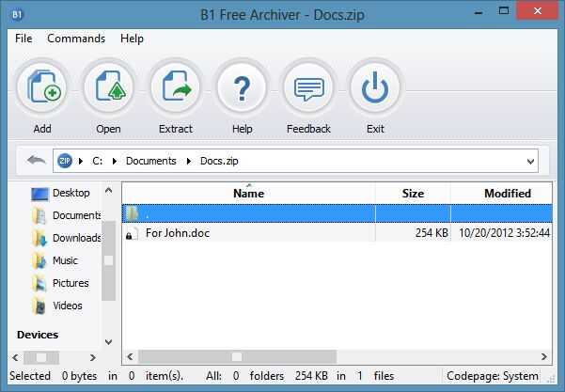Select the Downloads folder icon in sidebar
Screen dimensions: 565x392
pyautogui.click(x=39, y=238)
